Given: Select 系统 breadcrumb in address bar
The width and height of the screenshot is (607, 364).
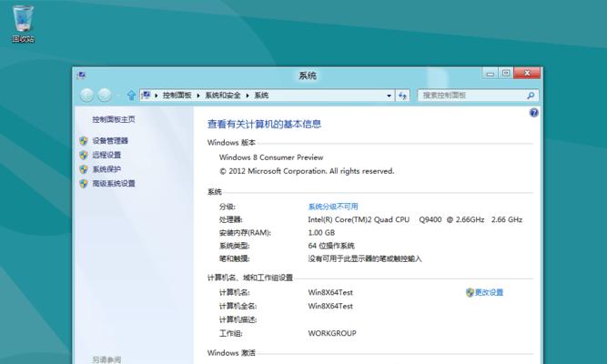Looking at the screenshot, I should point(261,96).
